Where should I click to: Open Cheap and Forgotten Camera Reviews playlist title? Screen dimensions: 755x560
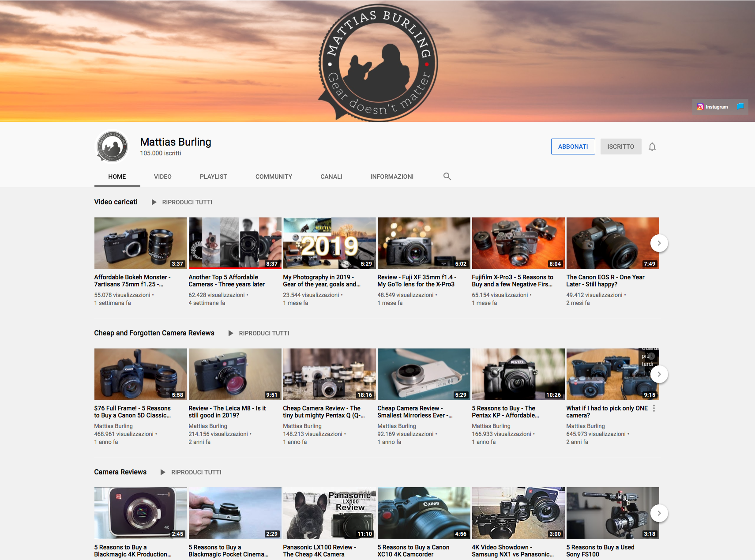154,333
